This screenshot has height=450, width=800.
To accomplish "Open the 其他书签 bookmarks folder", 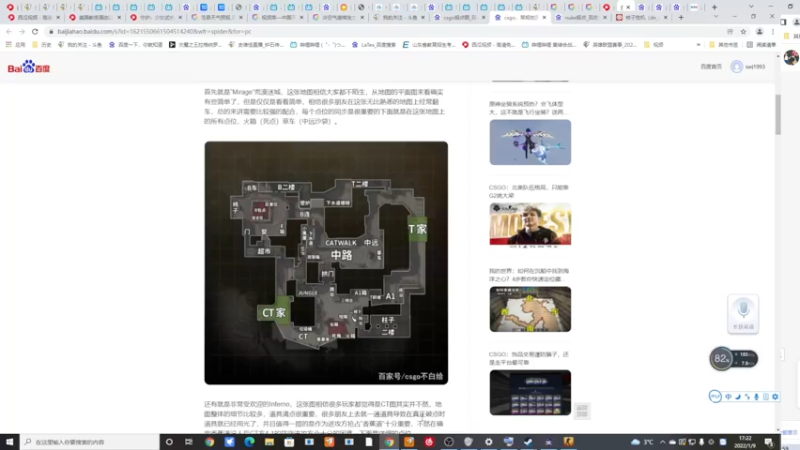I will click(723, 45).
